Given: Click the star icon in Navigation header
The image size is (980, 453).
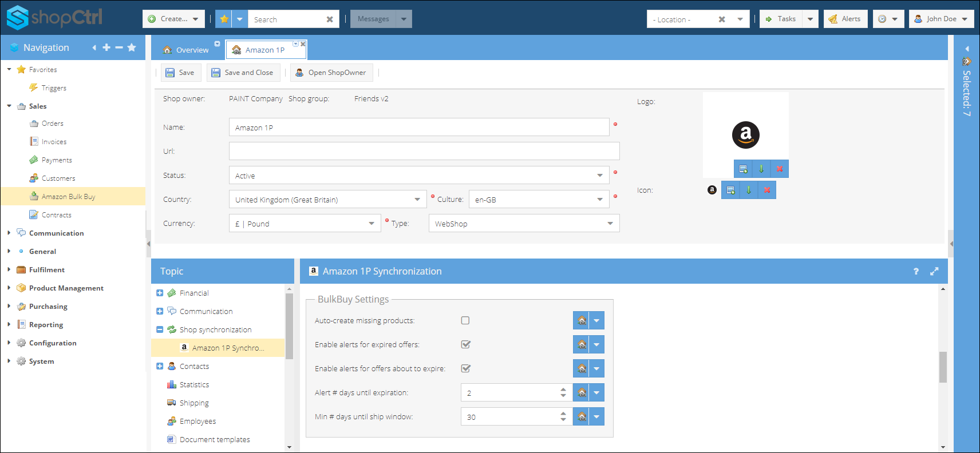Looking at the screenshot, I should tap(132, 47).
